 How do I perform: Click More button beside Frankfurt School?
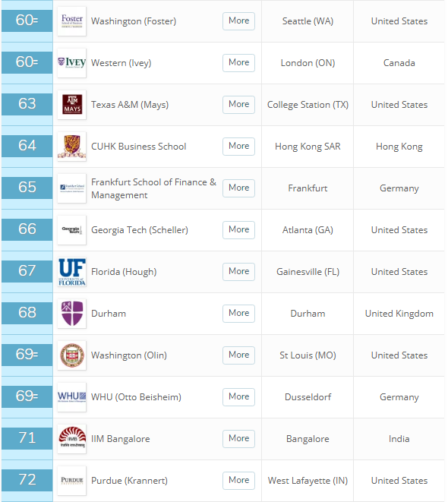tap(238, 188)
